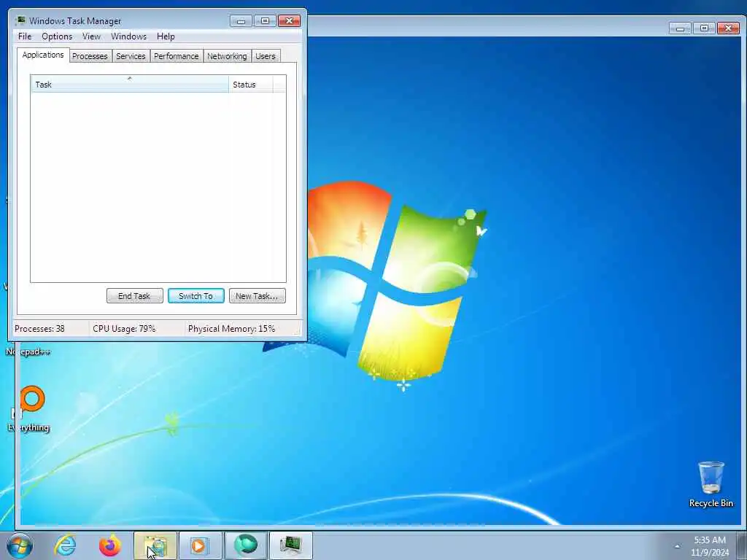This screenshot has width=747, height=560.
Task: Select Task Manager taskbar button
Action: pos(290,545)
